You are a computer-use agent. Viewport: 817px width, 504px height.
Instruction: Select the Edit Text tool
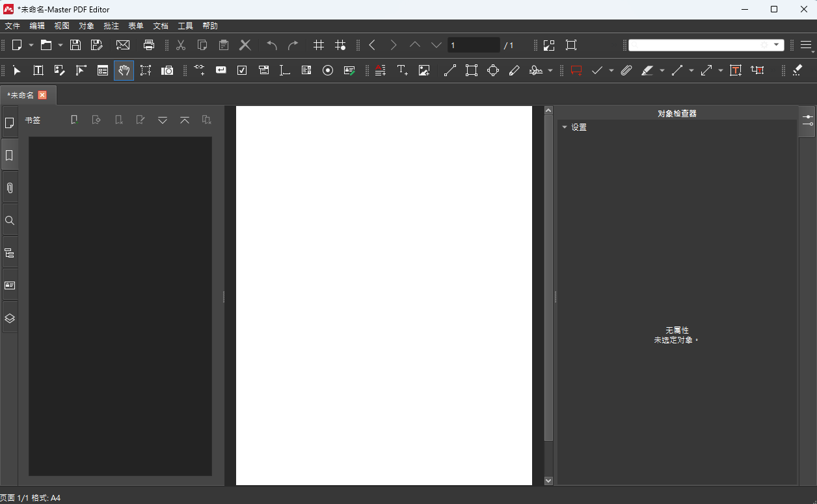point(38,70)
